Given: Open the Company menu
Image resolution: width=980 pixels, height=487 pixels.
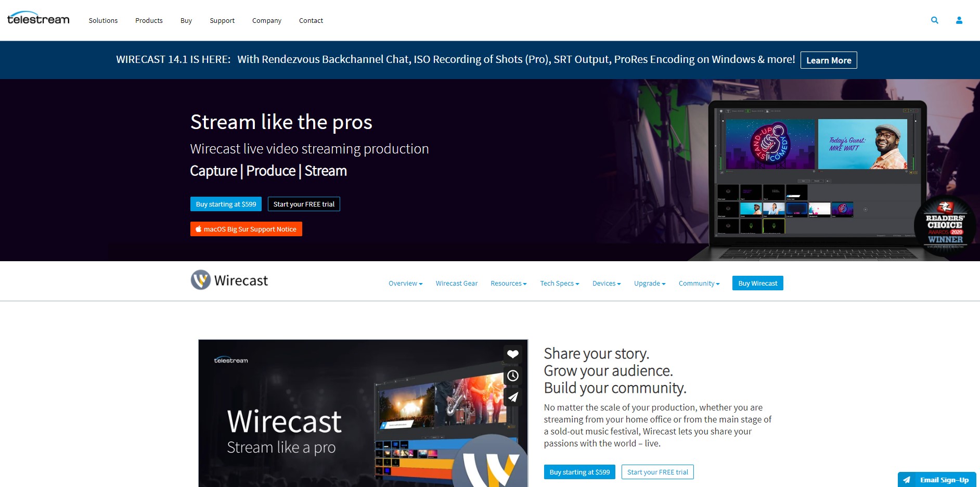Looking at the screenshot, I should 267,21.
